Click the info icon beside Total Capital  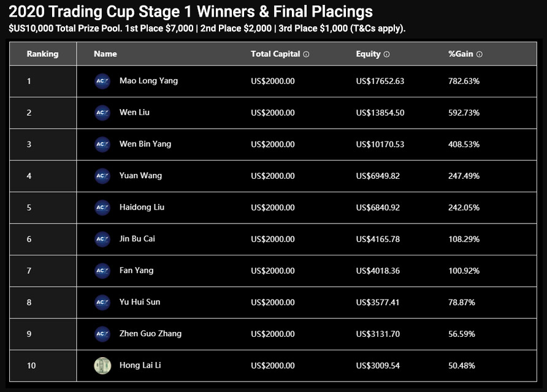pos(305,54)
